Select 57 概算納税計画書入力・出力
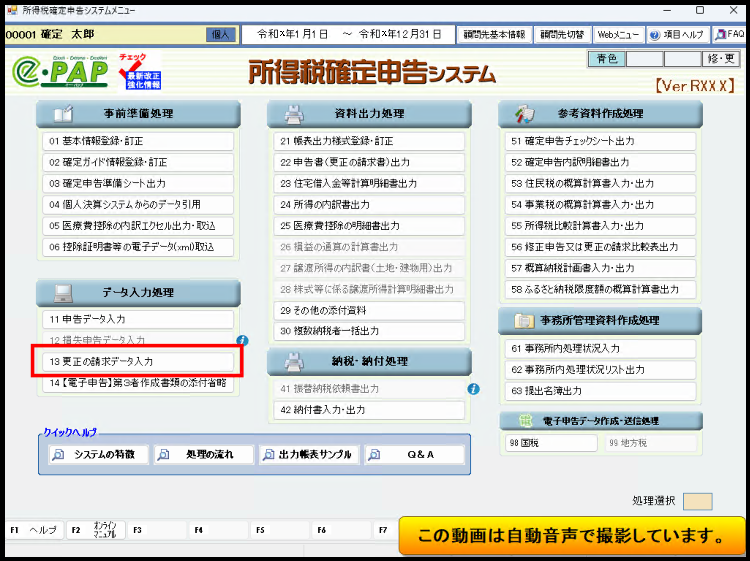This screenshot has width=750, height=561. (600, 268)
